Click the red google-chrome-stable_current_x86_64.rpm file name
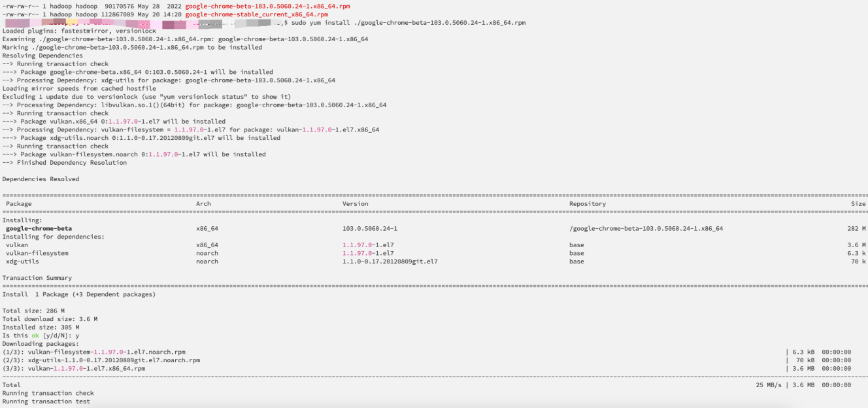868x408 pixels. (257, 14)
